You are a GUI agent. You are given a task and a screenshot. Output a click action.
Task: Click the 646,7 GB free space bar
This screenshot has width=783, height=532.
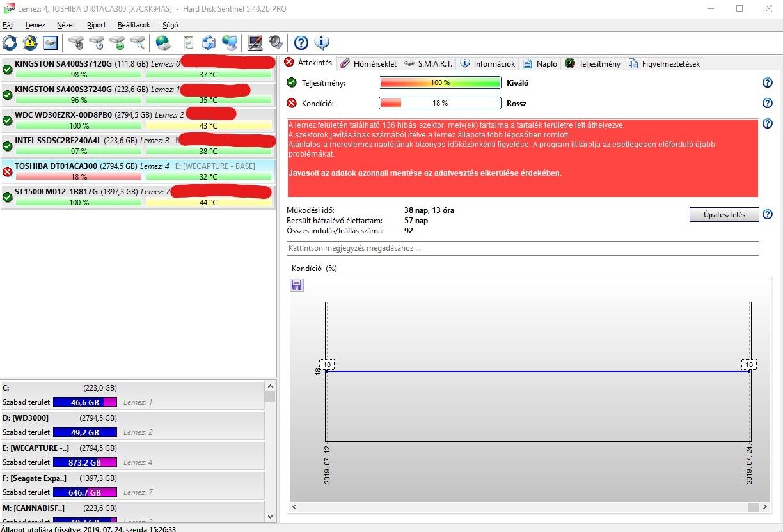[84, 492]
